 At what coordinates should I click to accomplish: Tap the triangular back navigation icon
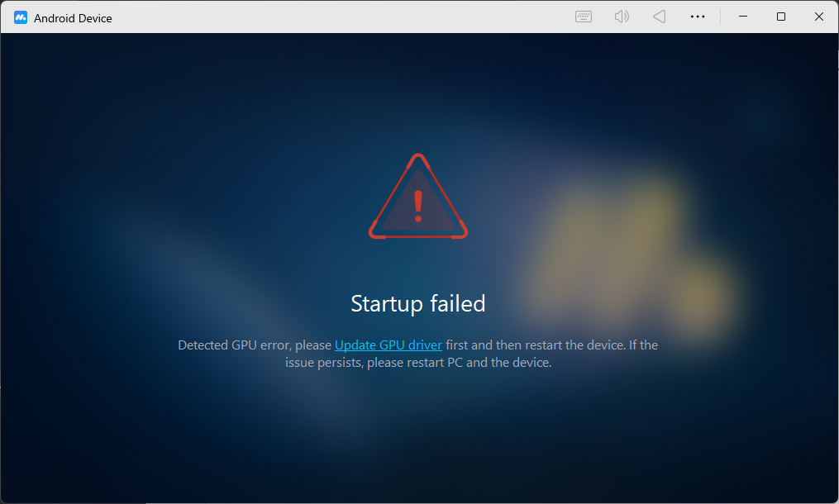coord(660,17)
